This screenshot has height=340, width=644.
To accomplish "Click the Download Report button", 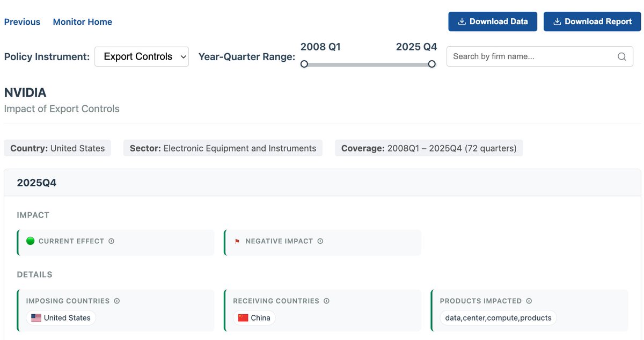I will tap(592, 21).
